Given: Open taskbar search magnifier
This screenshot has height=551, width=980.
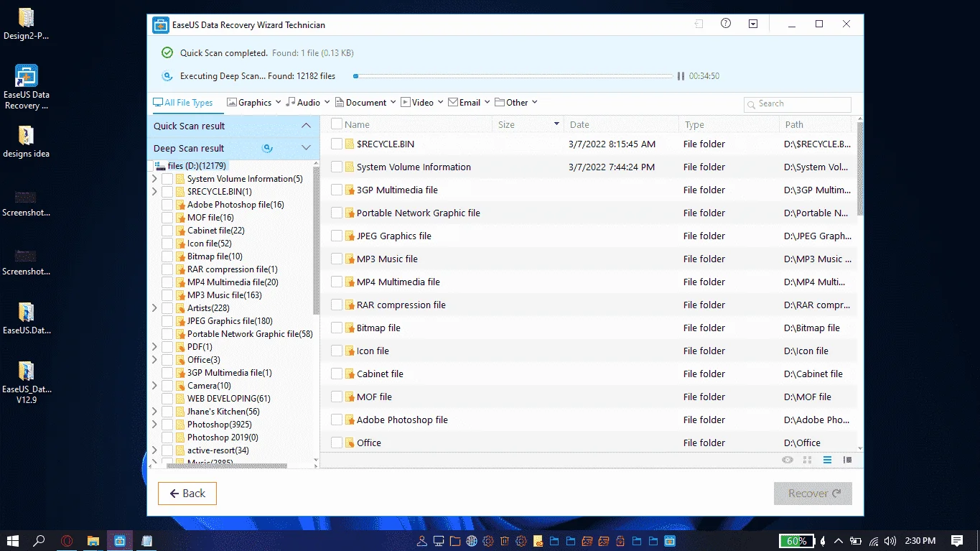Looking at the screenshot, I should [x=39, y=540].
